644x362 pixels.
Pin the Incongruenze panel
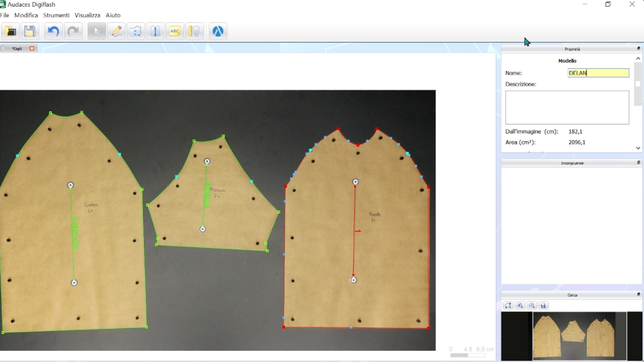[x=639, y=163]
